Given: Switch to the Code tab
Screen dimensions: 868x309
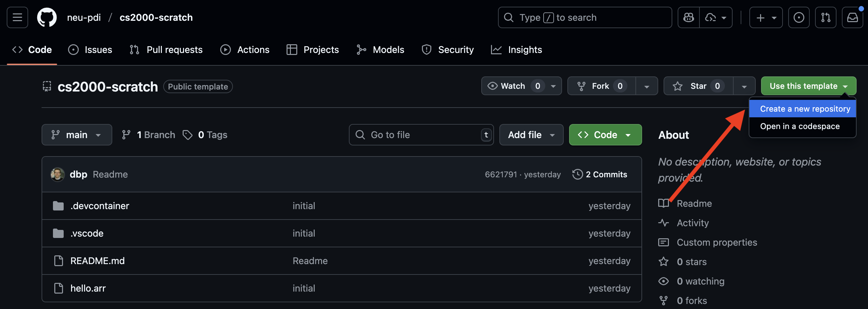Looking at the screenshot, I should pos(32,50).
